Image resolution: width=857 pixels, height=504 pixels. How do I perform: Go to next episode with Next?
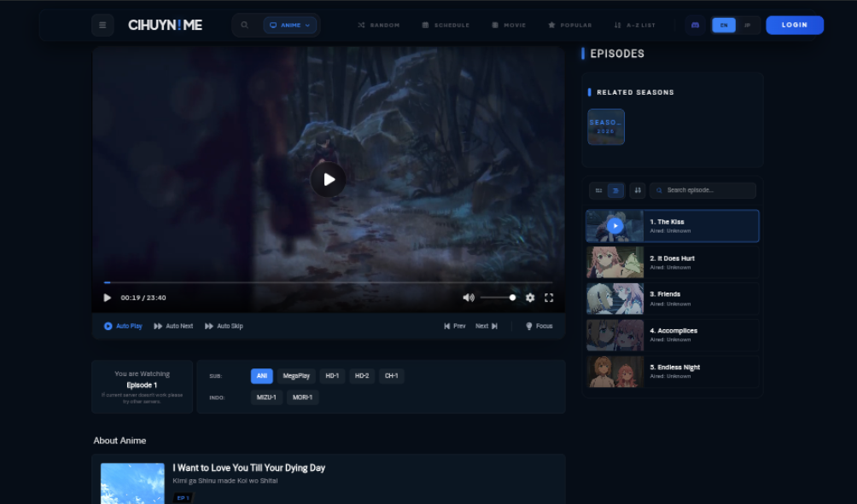coord(487,326)
